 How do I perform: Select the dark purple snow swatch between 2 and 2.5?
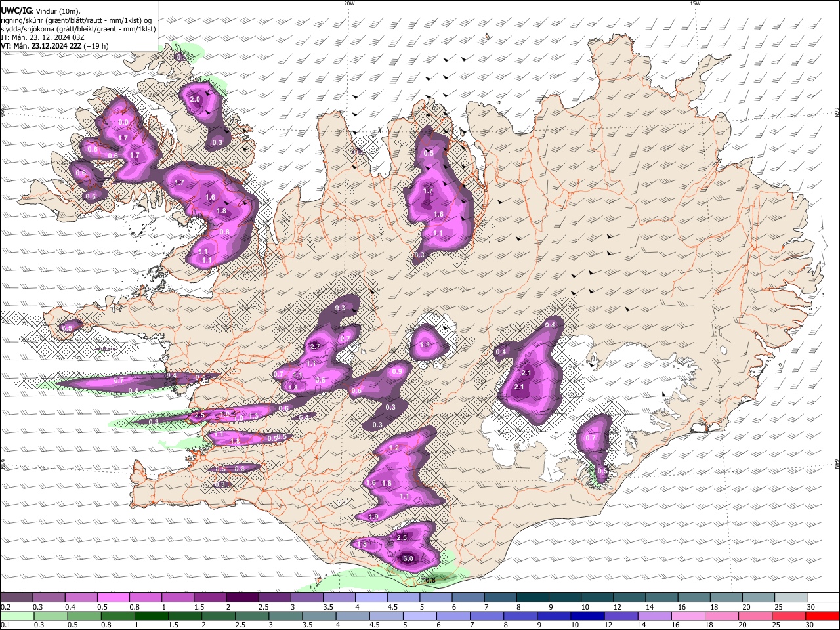click(241, 598)
